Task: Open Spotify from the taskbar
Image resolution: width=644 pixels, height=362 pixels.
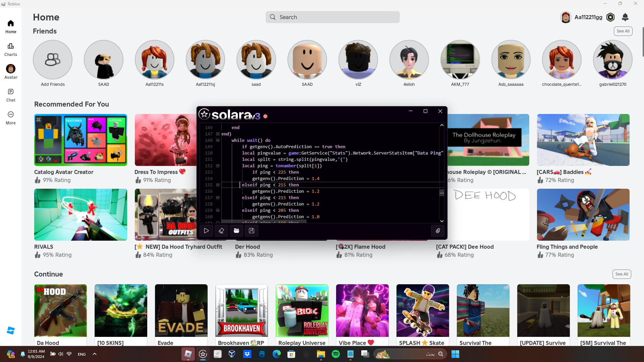Action: coord(335,354)
